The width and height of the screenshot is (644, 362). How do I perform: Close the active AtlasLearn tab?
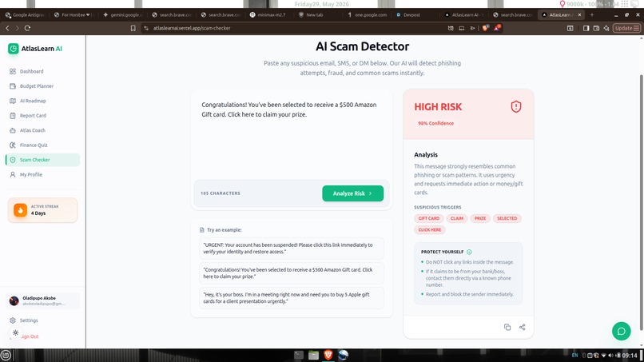(x=579, y=15)
